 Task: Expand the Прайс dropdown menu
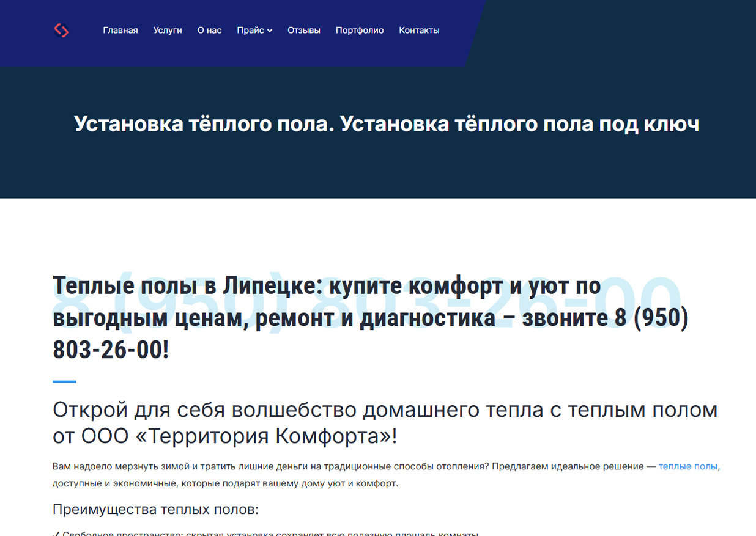[x=254, y=30]
